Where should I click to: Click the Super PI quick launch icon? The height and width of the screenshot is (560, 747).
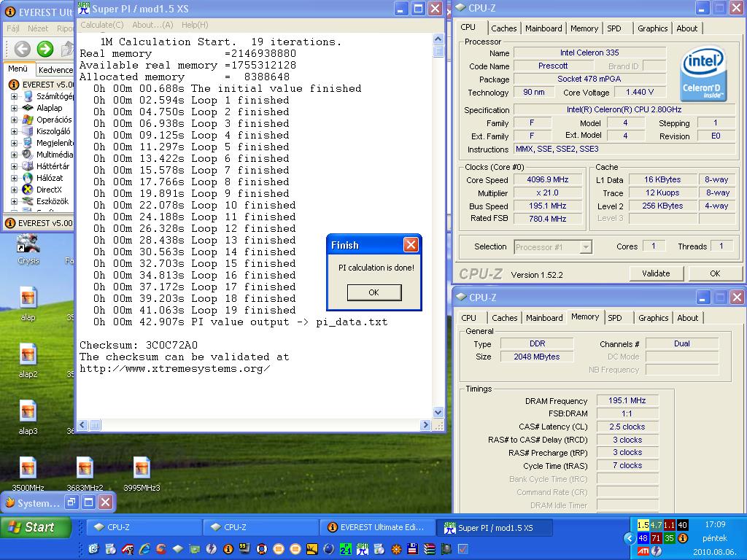point(362,549)
